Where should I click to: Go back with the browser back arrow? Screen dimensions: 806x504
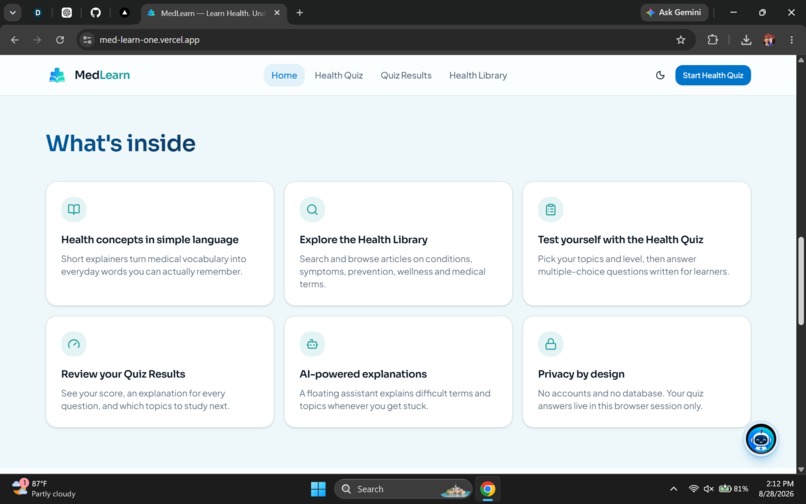point(15,40)
